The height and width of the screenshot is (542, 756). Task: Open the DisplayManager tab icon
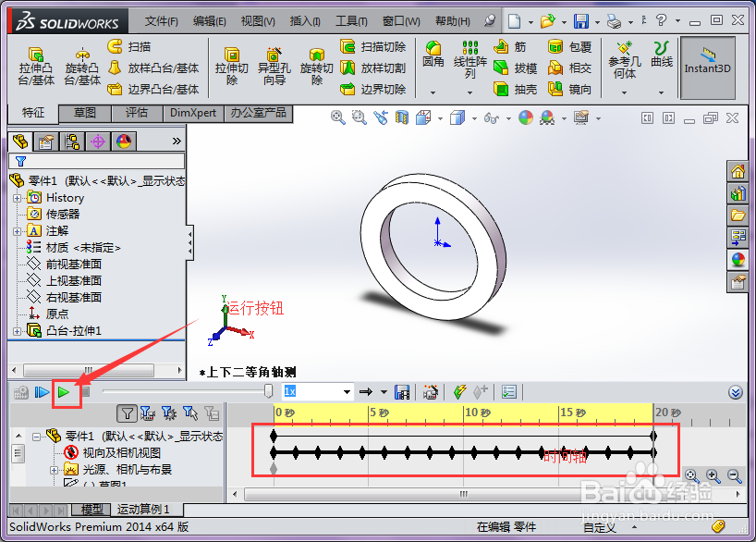coord(124,142)
